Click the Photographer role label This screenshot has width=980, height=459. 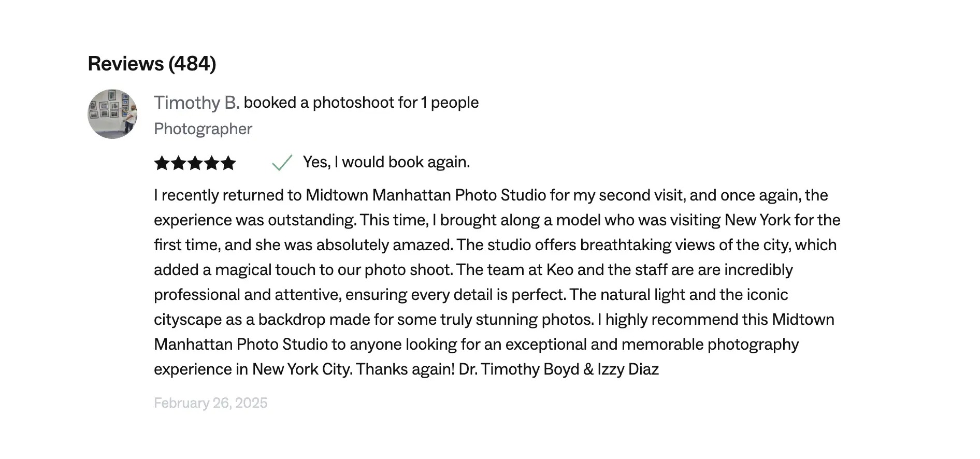pyautogui.click(x=203, y=129)
